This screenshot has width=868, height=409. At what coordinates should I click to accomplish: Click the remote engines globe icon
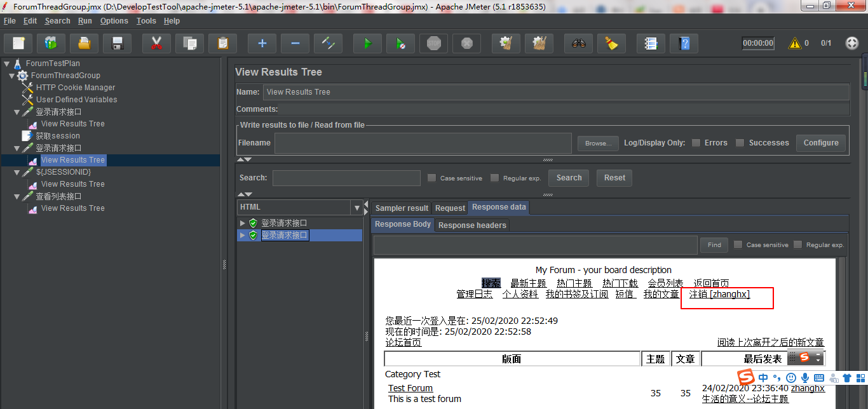852,43
